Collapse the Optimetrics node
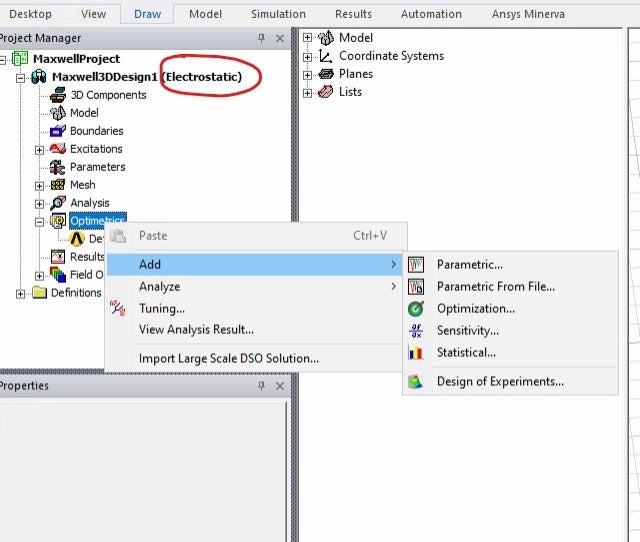 pyautogui.click(x=39, y=222)
